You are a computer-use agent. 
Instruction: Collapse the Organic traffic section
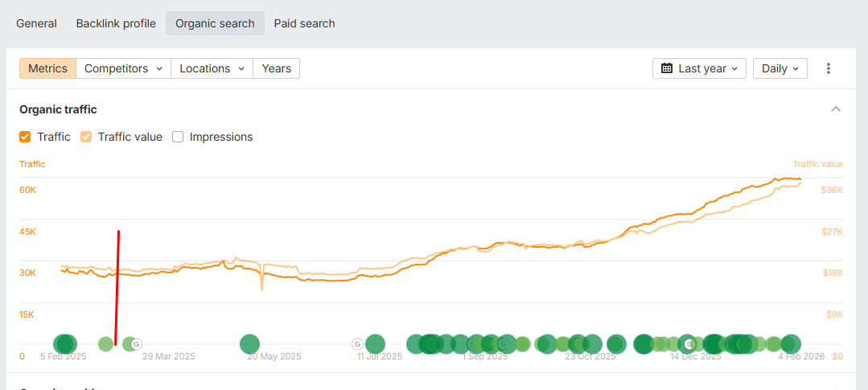tap(836, 109)
